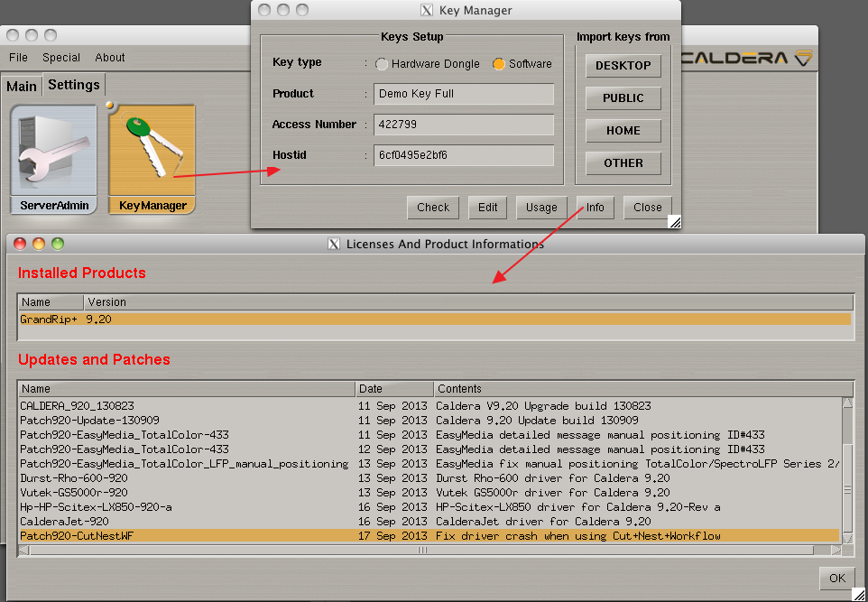Sort patches by the Date column header

[393, 389]
